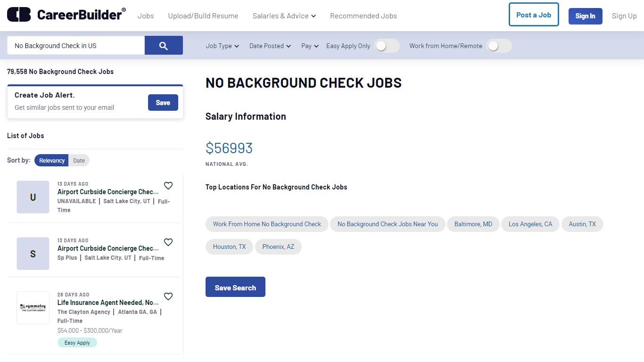Image resolution: width=644 pixels, height=362 pixels.
Task: Open Life Insurance Agent Needed job title
Action: click(x=108, y=303)
